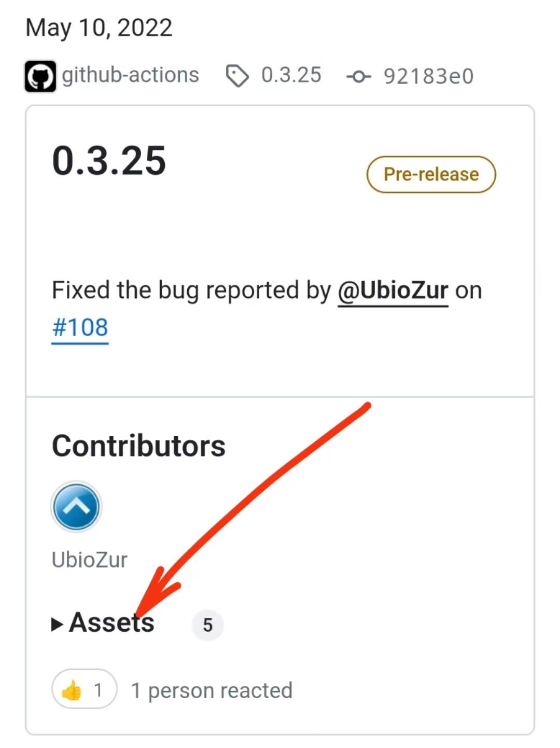Open commit 92183e0
This screenshot has height=748, width=560.
point(428,76)
